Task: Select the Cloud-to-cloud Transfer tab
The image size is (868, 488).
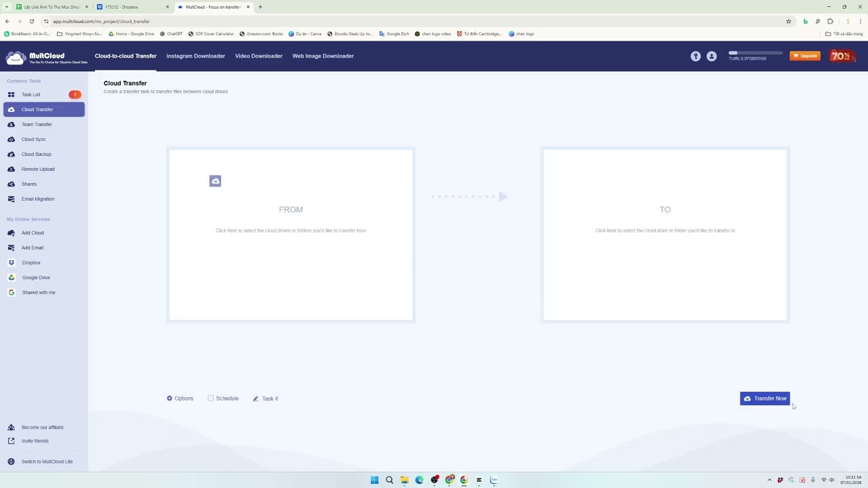Action: (x=125, y=56)
